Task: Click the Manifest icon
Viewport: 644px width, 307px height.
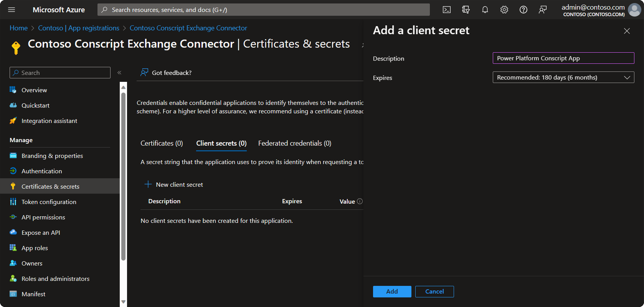Action: click(x=13, y=294)
